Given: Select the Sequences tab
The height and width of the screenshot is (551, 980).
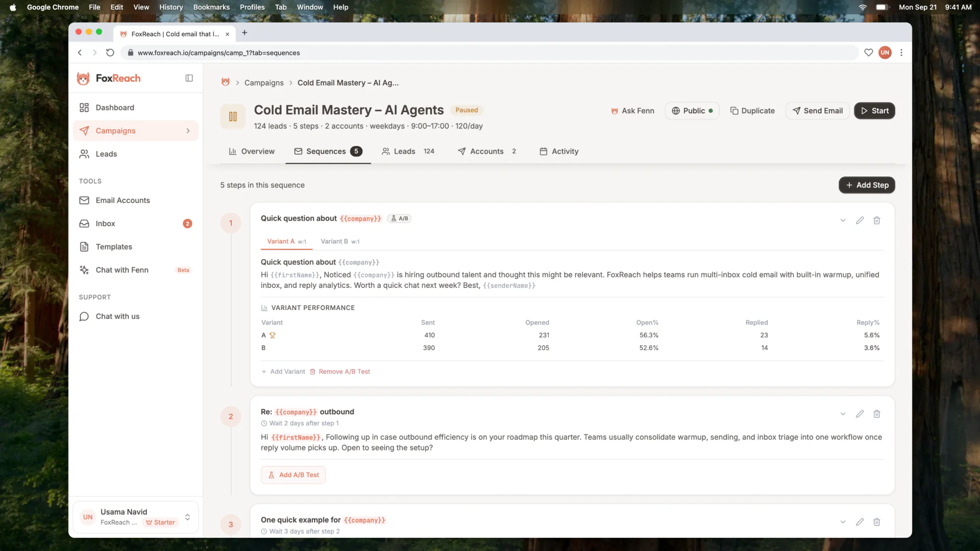Looking at the screenshot, I should (328, 151).
